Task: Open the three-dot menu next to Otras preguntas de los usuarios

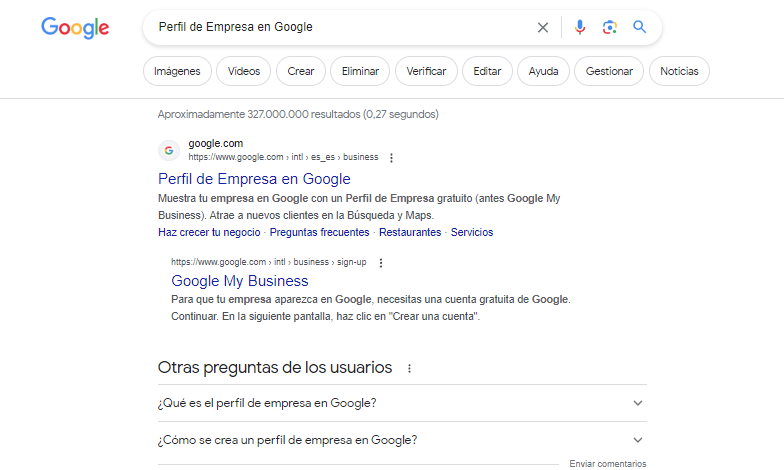Action: tap(410, 368)
